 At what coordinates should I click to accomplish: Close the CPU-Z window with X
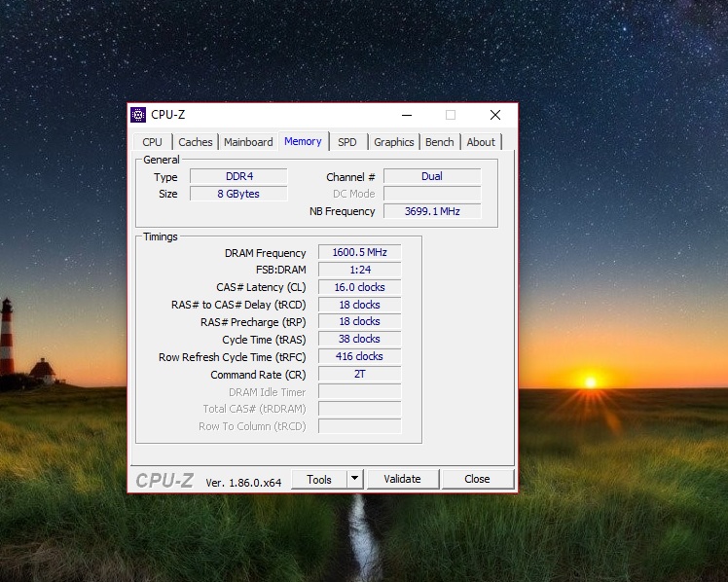(495, 115)
